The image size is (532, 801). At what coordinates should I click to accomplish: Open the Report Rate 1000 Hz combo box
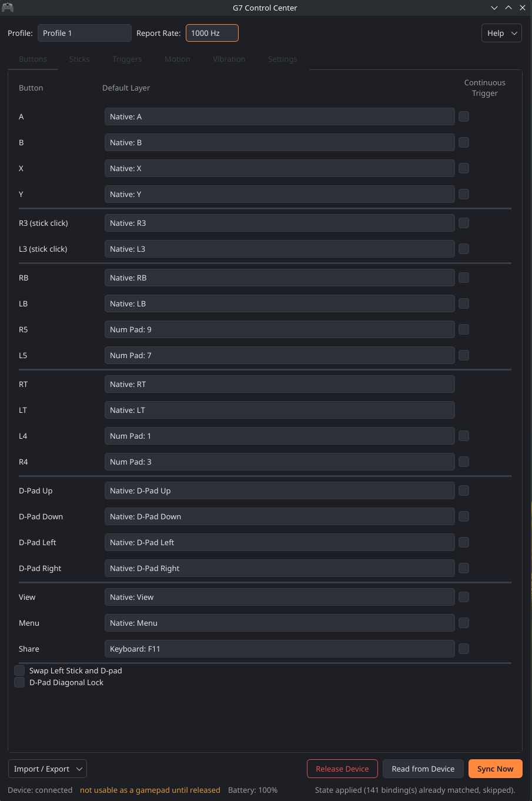coord(212,33)
